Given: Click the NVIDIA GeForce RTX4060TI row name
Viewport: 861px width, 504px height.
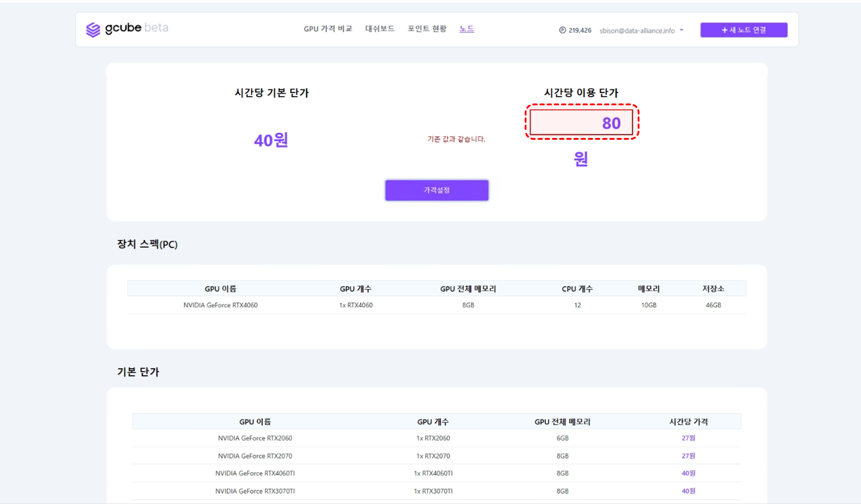Looking at the screenshot, I should point(255,473).
